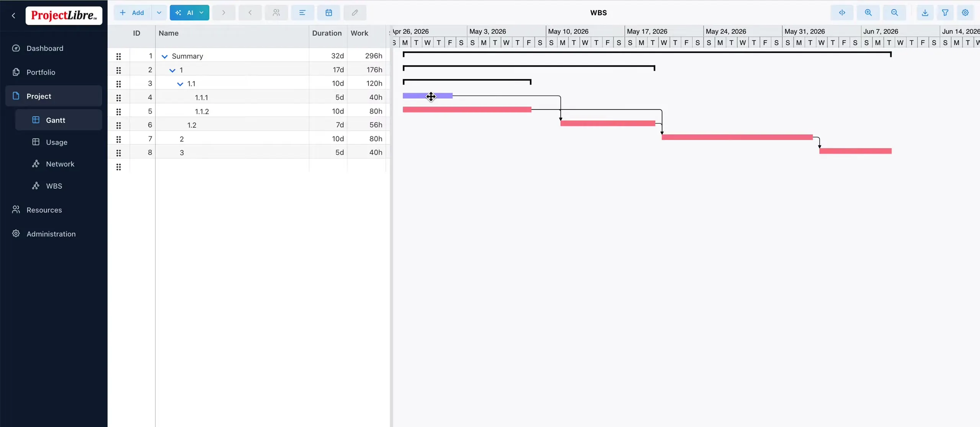This screenshot has width=980, height=427.
Task: Click drag handle for row 1.1.2
Action: point(119,112)
